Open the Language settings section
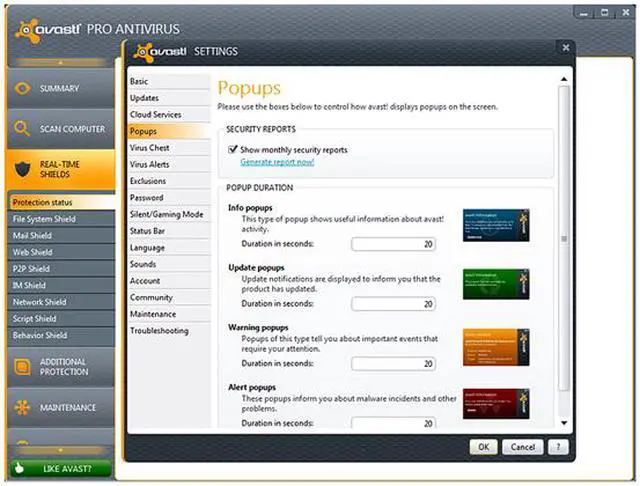640x486 pixels. coord(169,248)
